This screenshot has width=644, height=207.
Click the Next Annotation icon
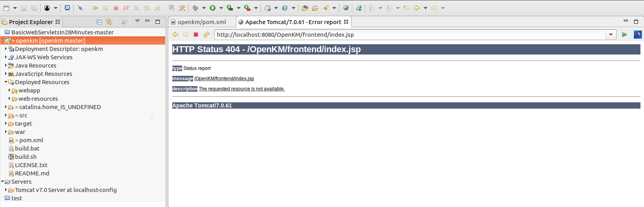[371, 8]
